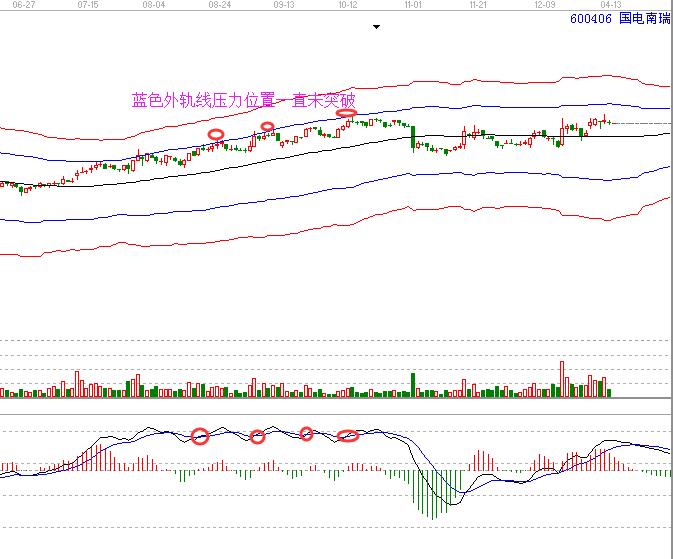The height and width of the screenshot is (559, 673).
Task: Click the small black triangle marker at top
Action: (377, 28)
